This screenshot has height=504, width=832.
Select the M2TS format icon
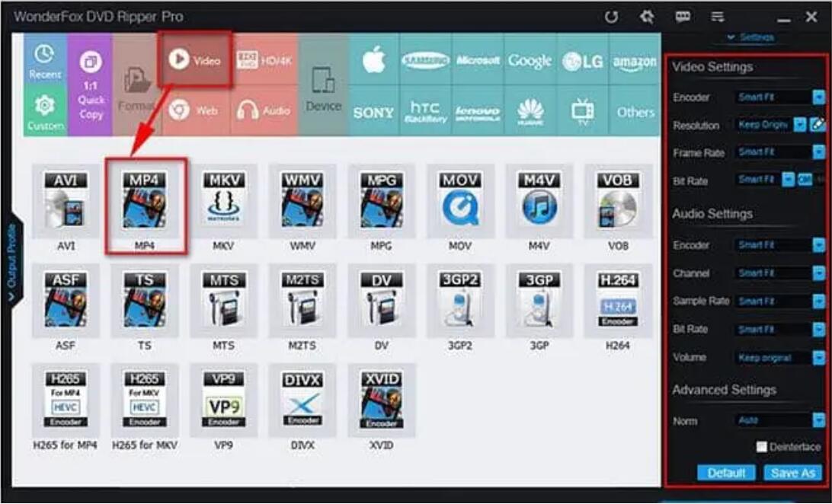point(302,301)
